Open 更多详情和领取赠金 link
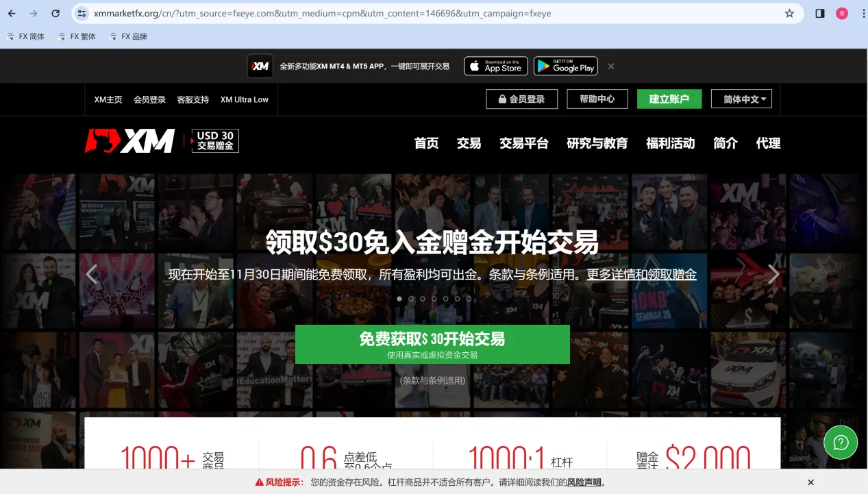 (x=642, y=275)
